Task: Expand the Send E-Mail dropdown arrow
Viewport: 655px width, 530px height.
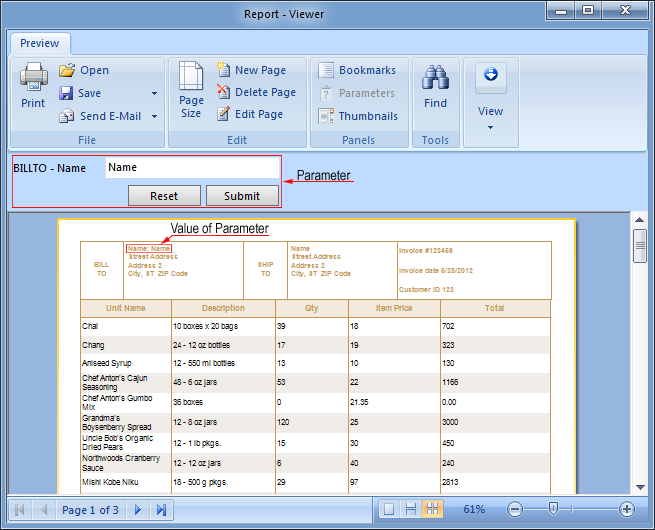Action: (x=154, y=116)
